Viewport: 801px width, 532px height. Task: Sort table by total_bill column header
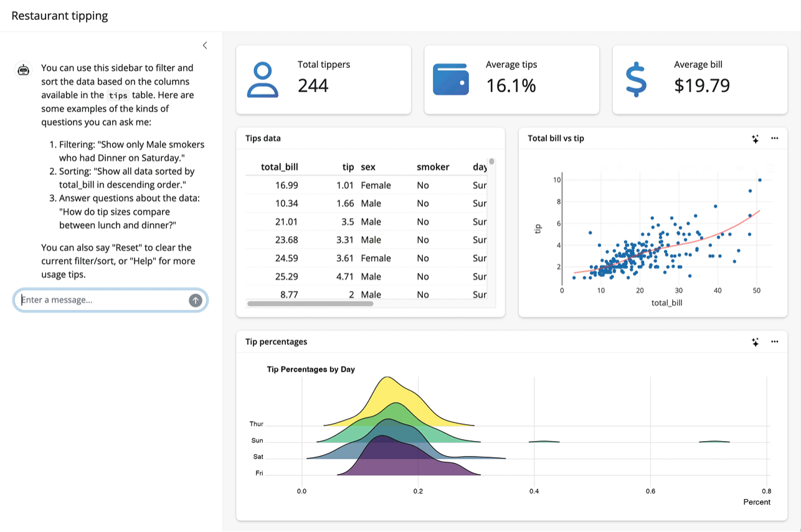pos(279,167)
